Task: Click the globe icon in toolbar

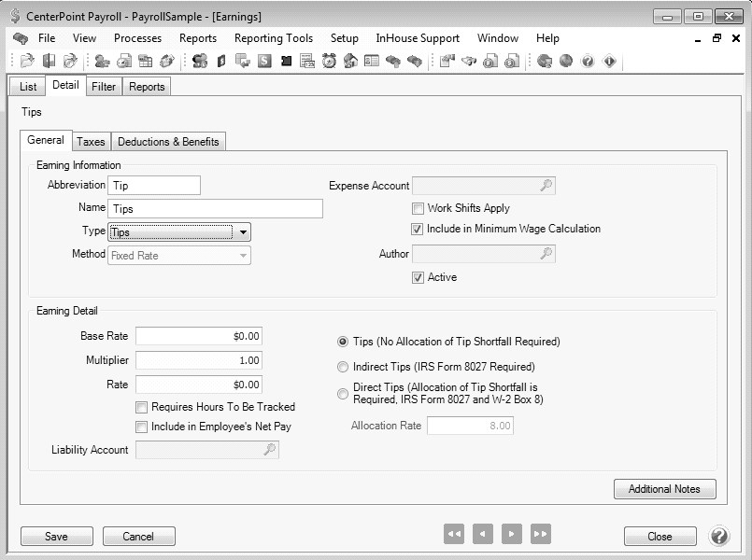Action: [x=566, y=62]
